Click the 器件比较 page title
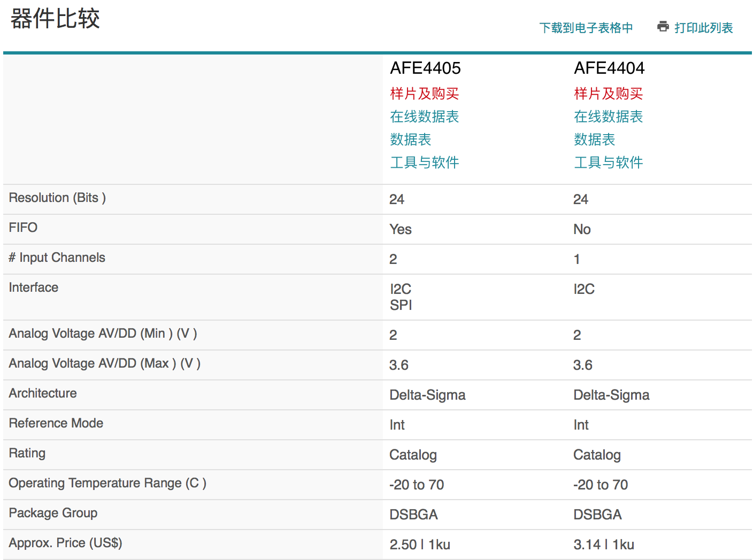Viewport: 753px width, 560px height. (55, 19)
